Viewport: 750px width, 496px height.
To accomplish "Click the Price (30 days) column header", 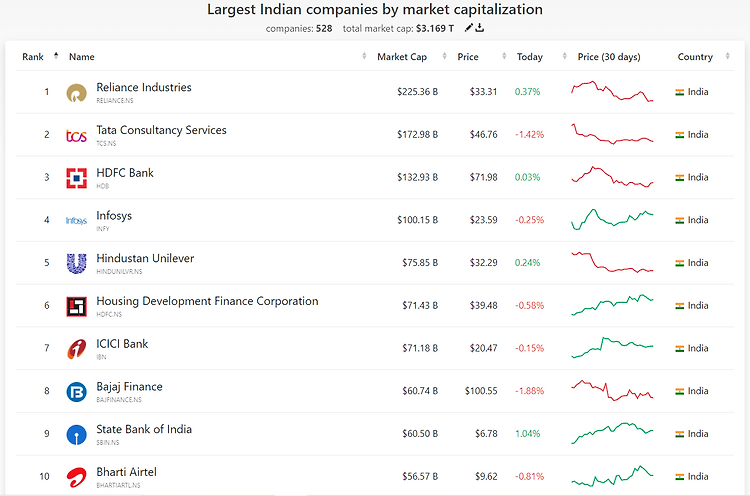I will pyautogui.click(x=609, y=56).
